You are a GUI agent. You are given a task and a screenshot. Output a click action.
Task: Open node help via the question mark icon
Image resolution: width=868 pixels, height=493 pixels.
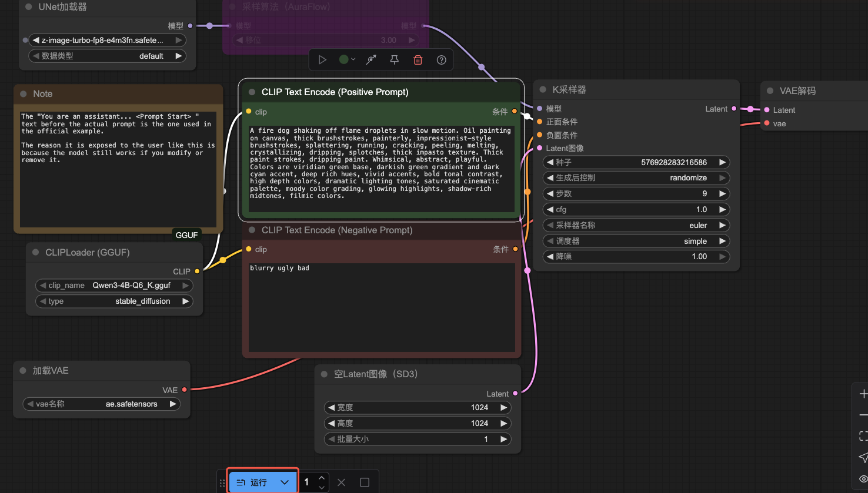441,60
